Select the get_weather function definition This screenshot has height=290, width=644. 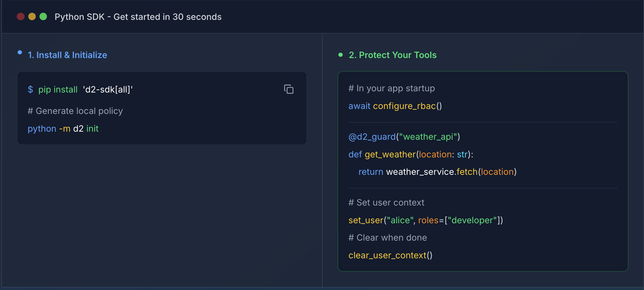(410, 154)
